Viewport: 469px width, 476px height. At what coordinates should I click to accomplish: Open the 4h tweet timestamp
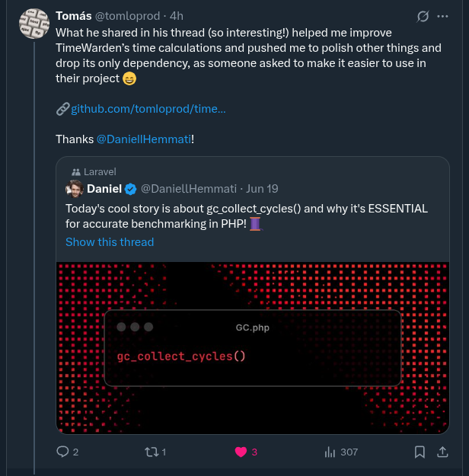point(177,15)
